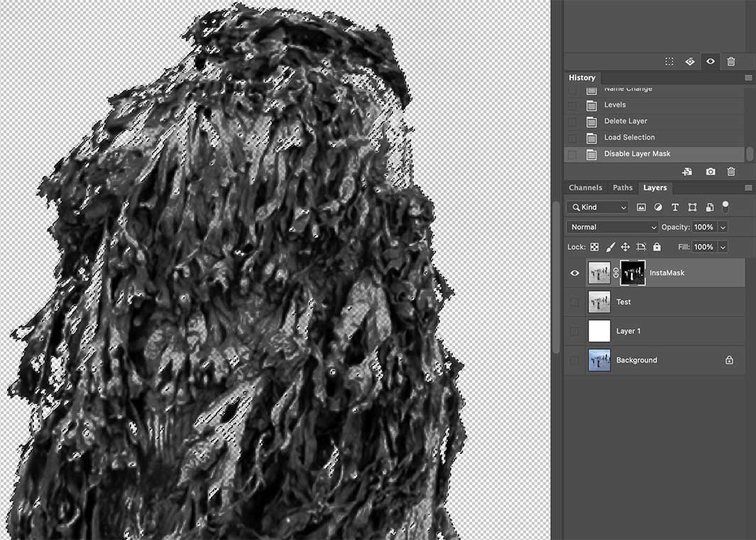Toggle layer filtering switch on
Image resolution: width=756 pixels, height=540 pixels.
tap(725, 206)
